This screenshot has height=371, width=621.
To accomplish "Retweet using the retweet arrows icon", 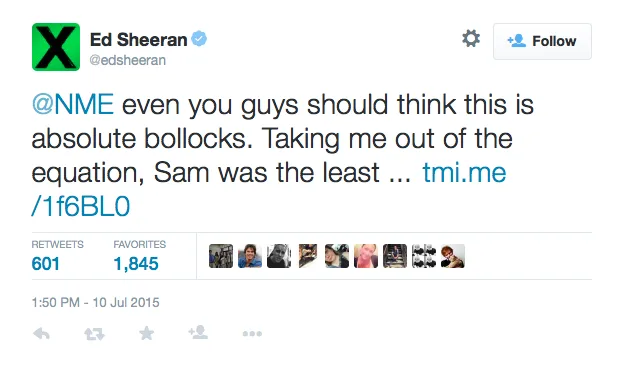I will [94, 334].
